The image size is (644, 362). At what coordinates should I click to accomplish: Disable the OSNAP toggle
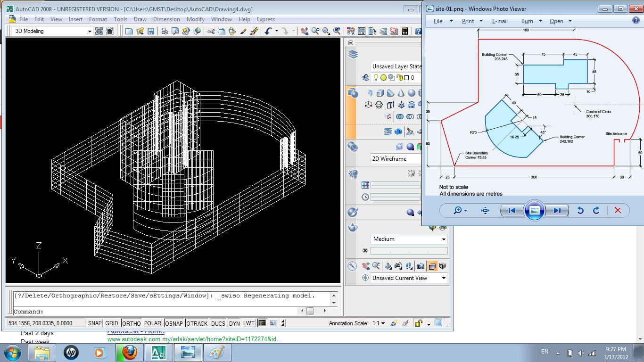coord(173,323)
